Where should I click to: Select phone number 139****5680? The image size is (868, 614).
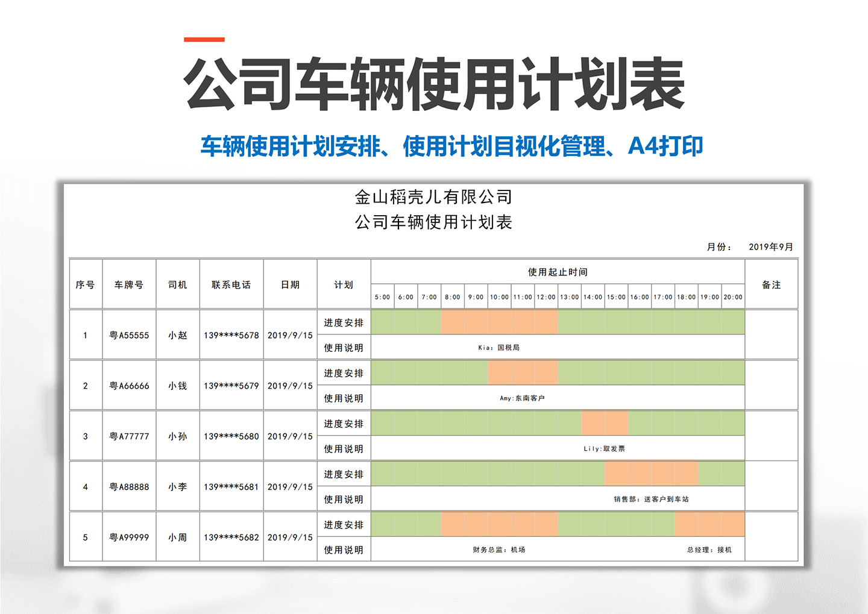click(231, 436)
